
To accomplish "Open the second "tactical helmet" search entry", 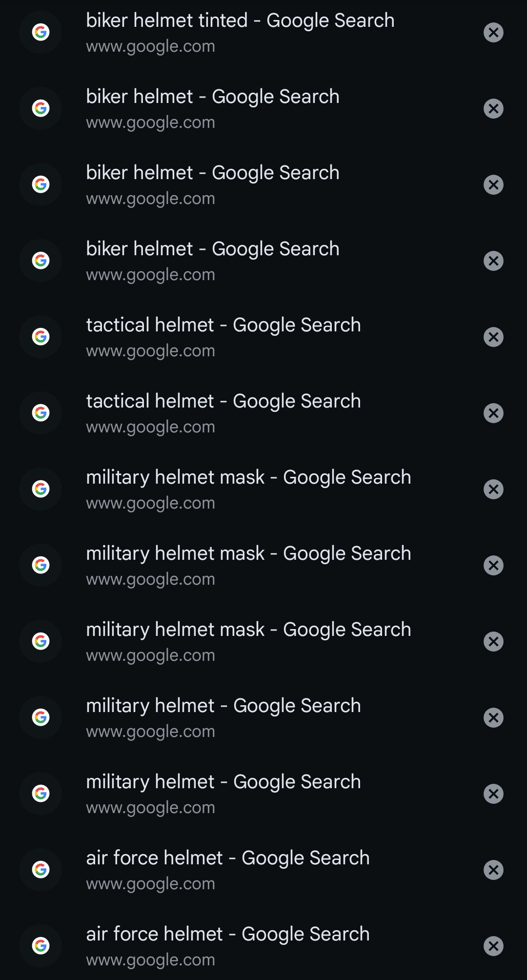I will [223, 402].
